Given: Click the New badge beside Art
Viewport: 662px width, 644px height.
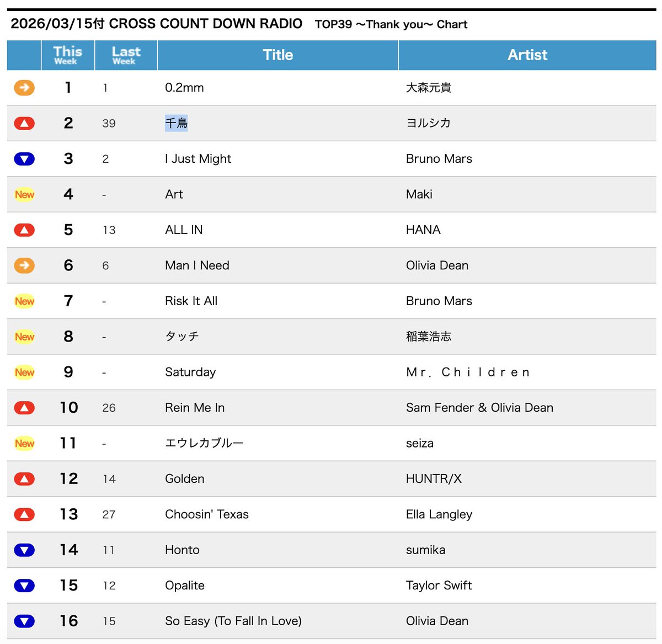Looking at the screenshot, I should click(24, 194).
